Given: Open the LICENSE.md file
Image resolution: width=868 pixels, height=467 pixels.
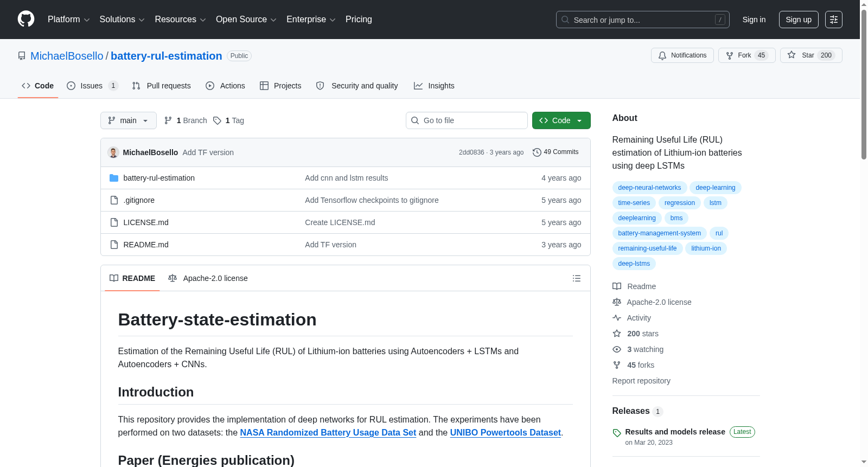Looking at the screenshot, I should 146,222.
